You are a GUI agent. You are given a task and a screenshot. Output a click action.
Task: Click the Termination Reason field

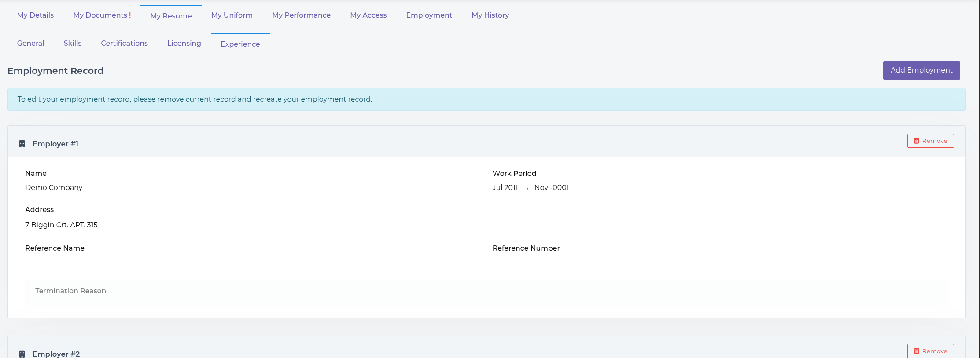pos(486,292)
